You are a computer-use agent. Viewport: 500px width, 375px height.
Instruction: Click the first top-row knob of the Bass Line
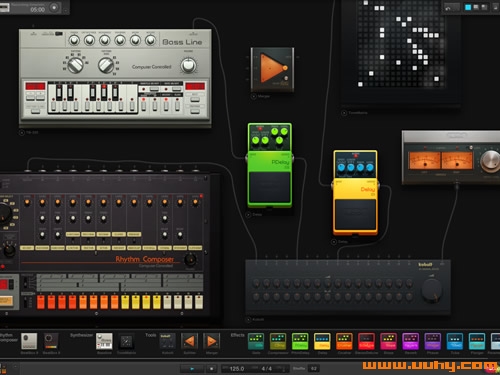coord(74,40)
